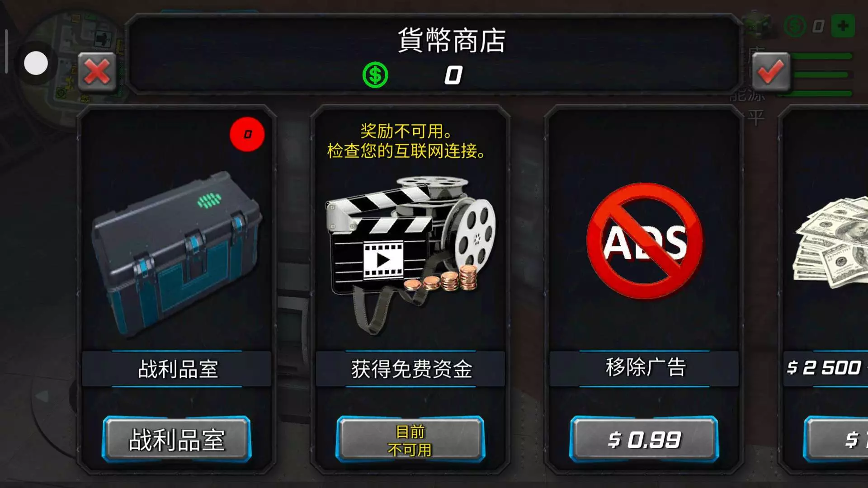The height and width of the screenshot is (488, 868).
Task: Tap the 货币商店 title header
Action: coord(451,41)
